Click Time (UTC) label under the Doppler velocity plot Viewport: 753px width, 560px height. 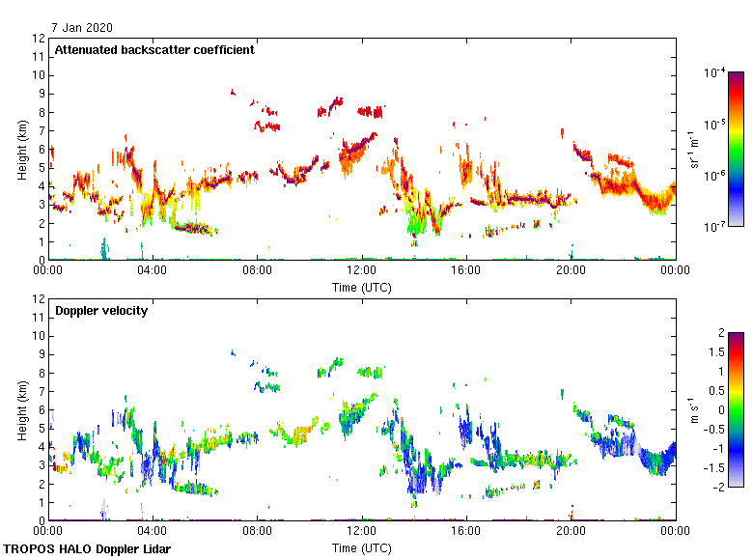[x=362, y=548]
